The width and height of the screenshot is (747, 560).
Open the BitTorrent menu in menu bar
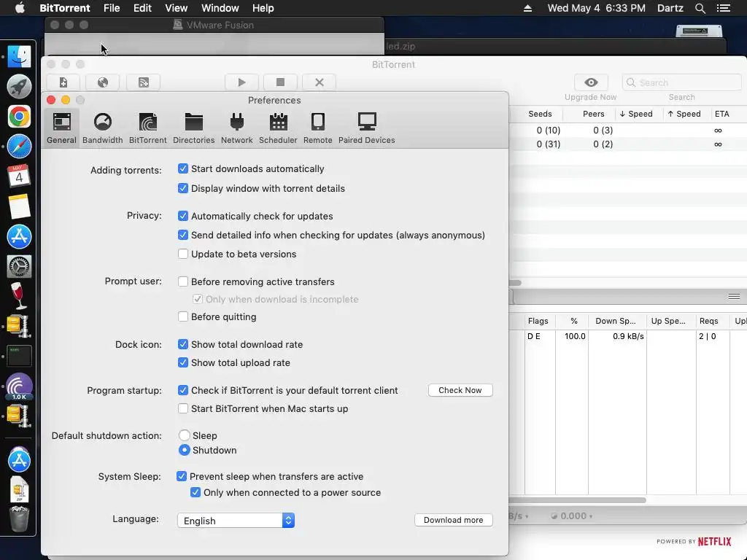click(x=65, y=8)
